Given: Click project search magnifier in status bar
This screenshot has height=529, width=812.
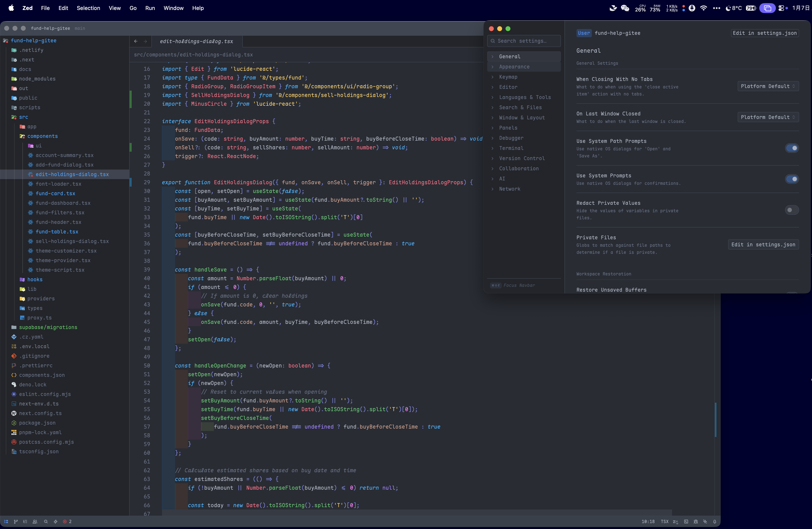Looking at the screenshot, I should coord(46,522).
